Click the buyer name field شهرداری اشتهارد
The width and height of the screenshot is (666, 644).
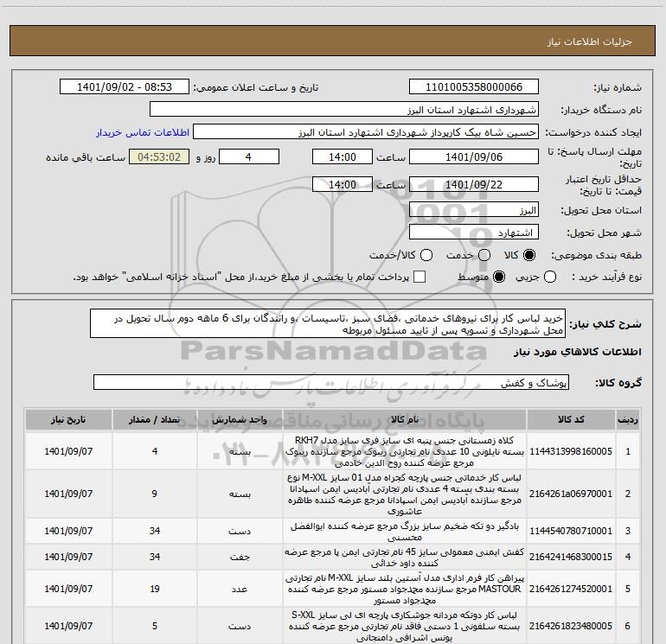344,110
